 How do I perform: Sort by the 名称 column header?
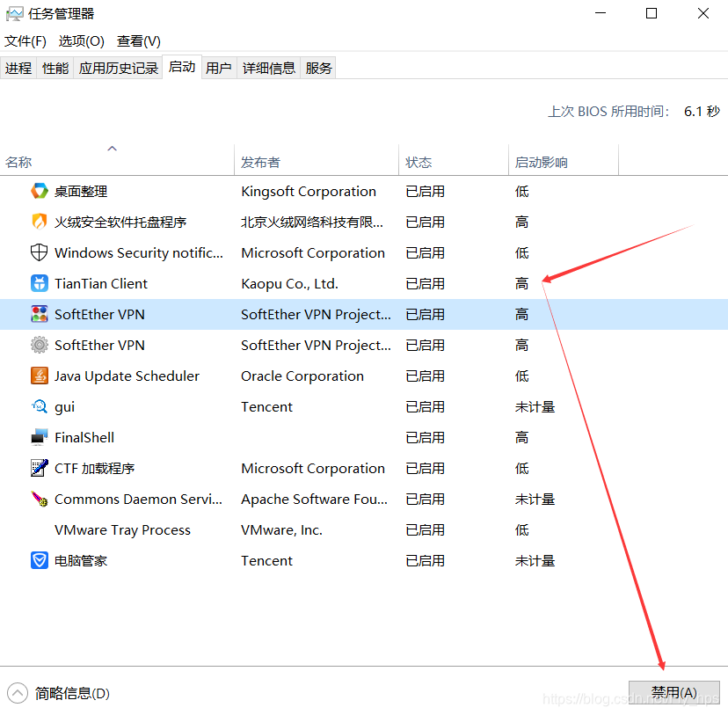point(117,160)
